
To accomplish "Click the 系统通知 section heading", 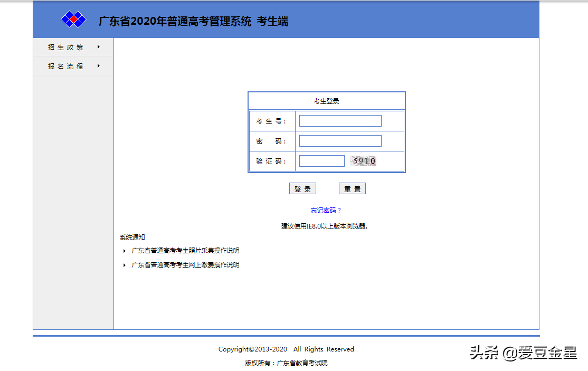I will click(132, 236).
